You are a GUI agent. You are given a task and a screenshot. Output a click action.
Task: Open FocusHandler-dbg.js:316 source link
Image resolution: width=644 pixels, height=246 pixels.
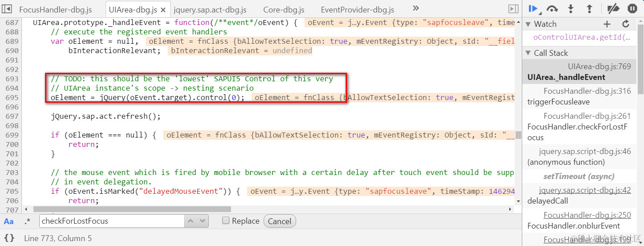point(587,91)
